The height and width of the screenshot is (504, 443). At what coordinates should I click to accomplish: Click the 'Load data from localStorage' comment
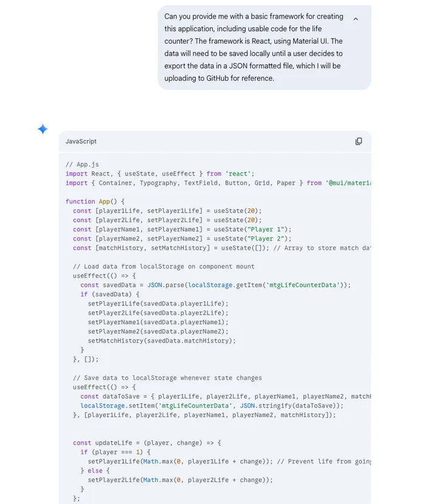tap(164, 267)
